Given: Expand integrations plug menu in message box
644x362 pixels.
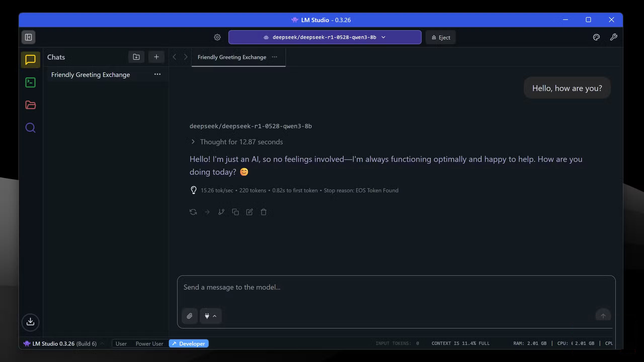Looking at the screenshot, I should [211, 316].
